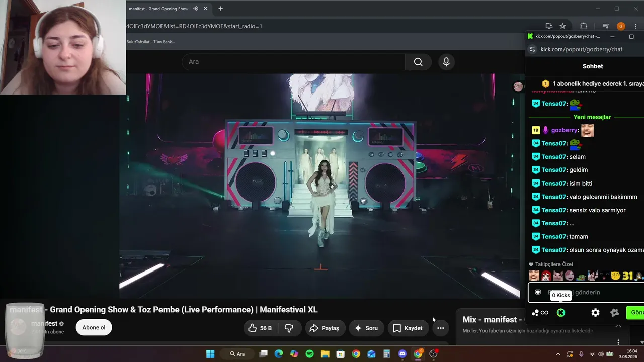Open BulutTahsilat bookmark
The width and height of the screenshot is (644, 362).
click(150, 42)
